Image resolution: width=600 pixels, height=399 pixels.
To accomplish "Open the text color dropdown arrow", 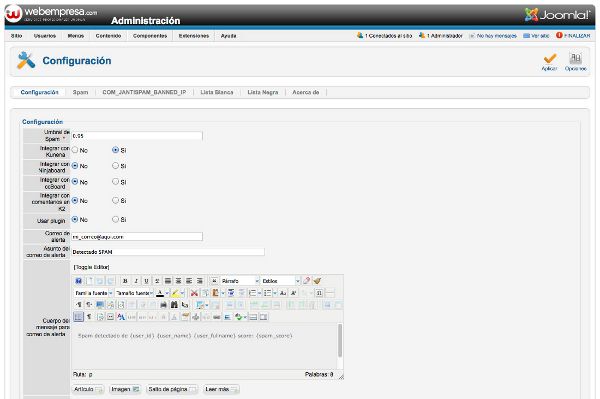I will pyautogui.click(x=167, y=293).
